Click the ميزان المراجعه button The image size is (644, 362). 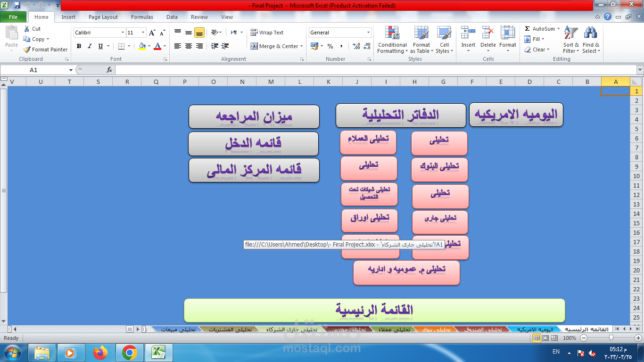[254, 116]
